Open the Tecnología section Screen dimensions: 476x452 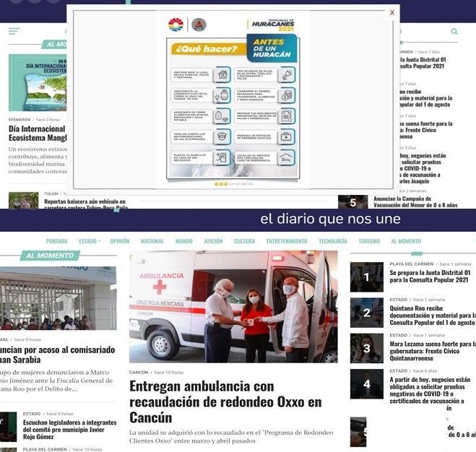pyautogui.click(x=333, y=241)
